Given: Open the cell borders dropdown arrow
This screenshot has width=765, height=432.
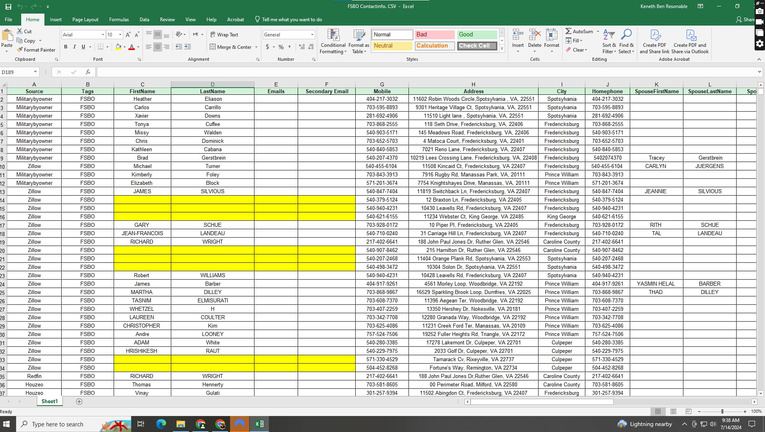Looking at the screenshot, I should [x=107, y=47].
